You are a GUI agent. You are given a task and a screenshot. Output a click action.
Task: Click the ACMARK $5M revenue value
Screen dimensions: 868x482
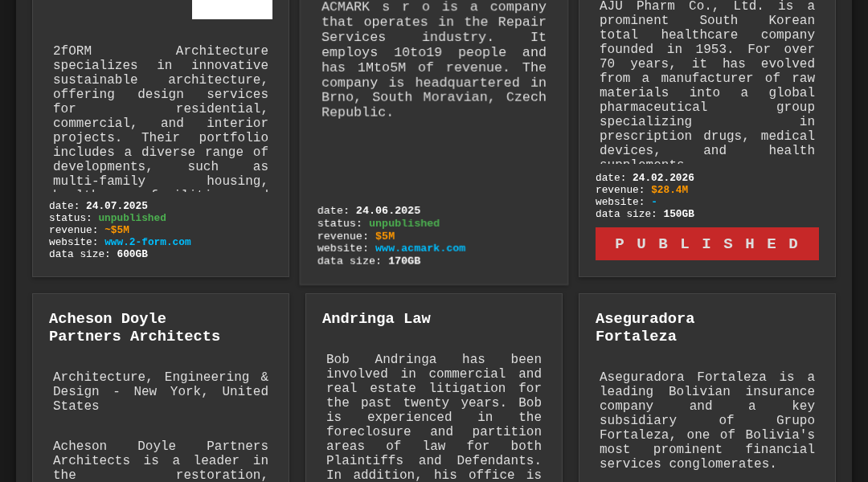(385, 235)
